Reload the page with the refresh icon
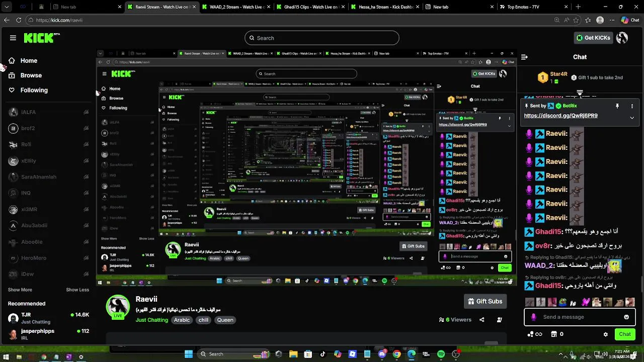 coord(19,20)
